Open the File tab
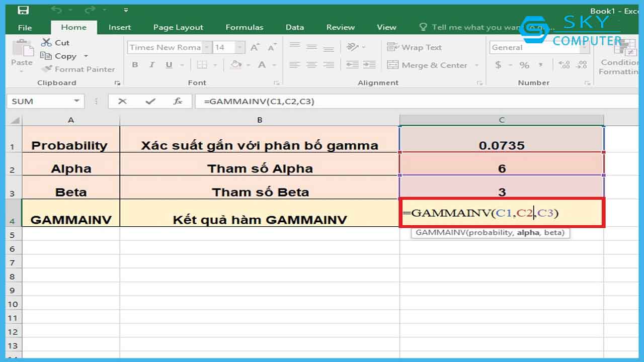The width and height of the screenshot is (644, 362). click(25, 27)
